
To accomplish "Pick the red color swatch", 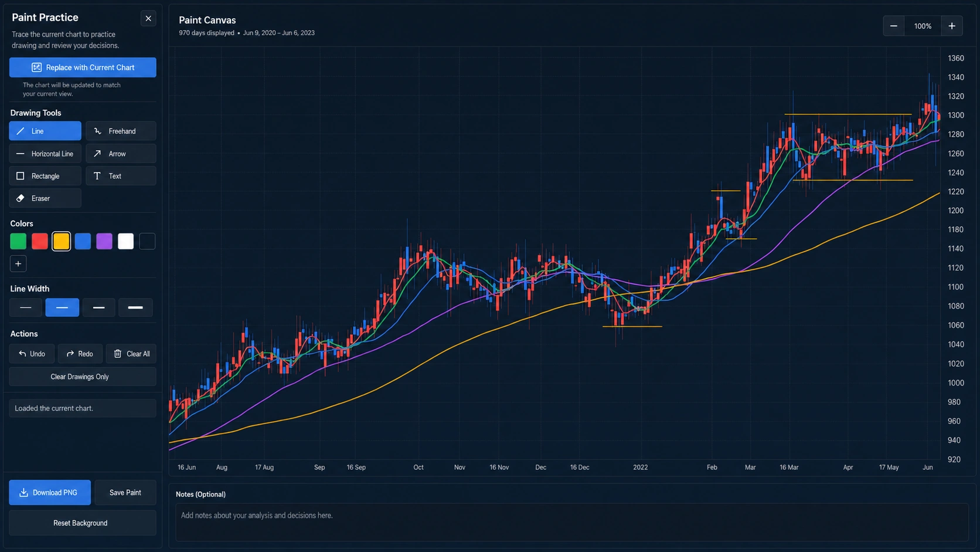I will tap(40, 241).
